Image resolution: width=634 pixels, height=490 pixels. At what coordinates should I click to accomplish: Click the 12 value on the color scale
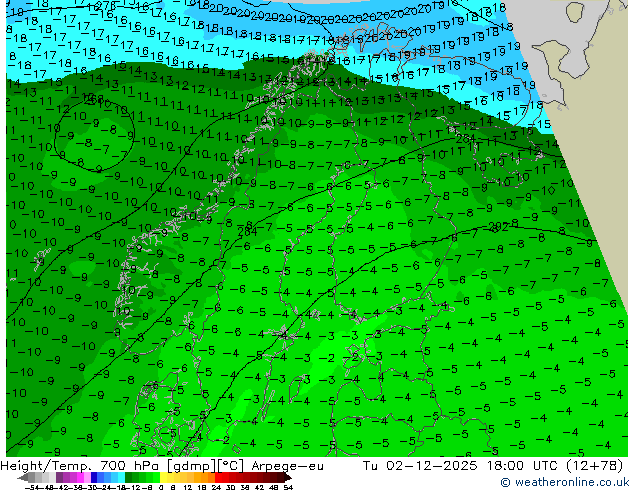coord(187,487)
